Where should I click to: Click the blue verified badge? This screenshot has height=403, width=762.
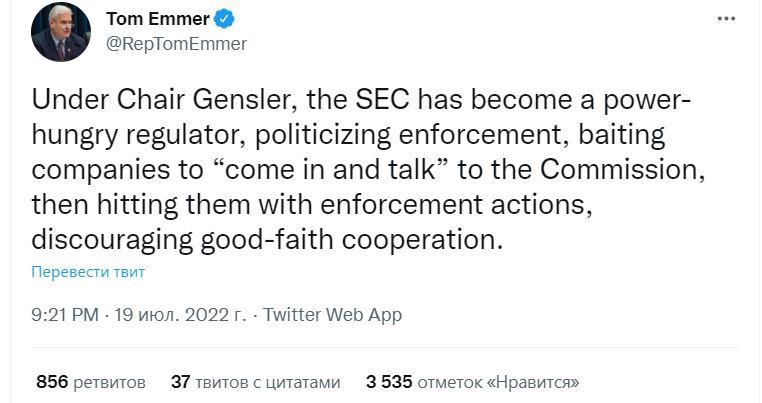229,18
